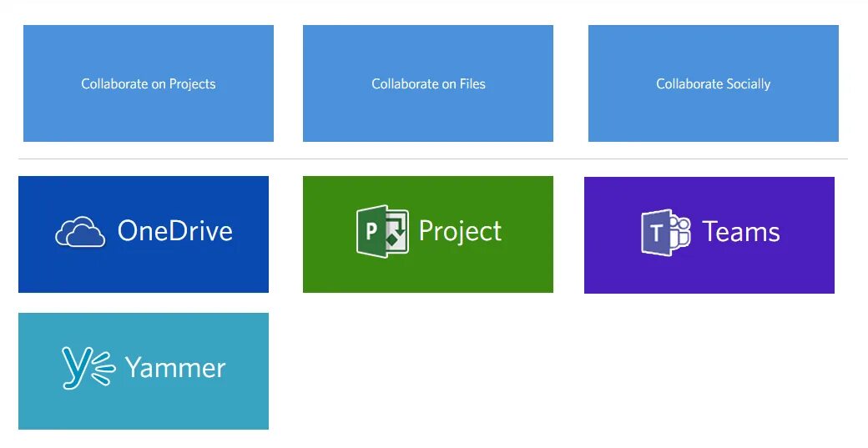Open the Collaborate on Files tile

(428, 83)
